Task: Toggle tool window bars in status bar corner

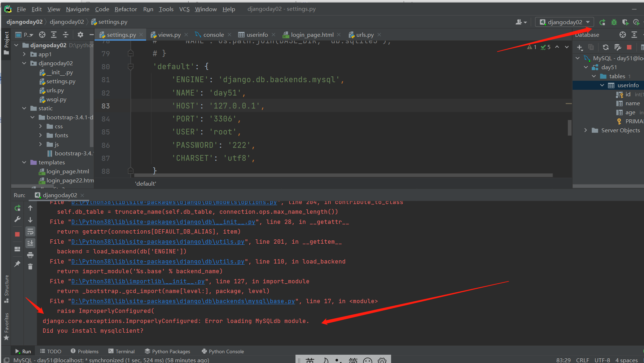Action: [x=6, y=360]
